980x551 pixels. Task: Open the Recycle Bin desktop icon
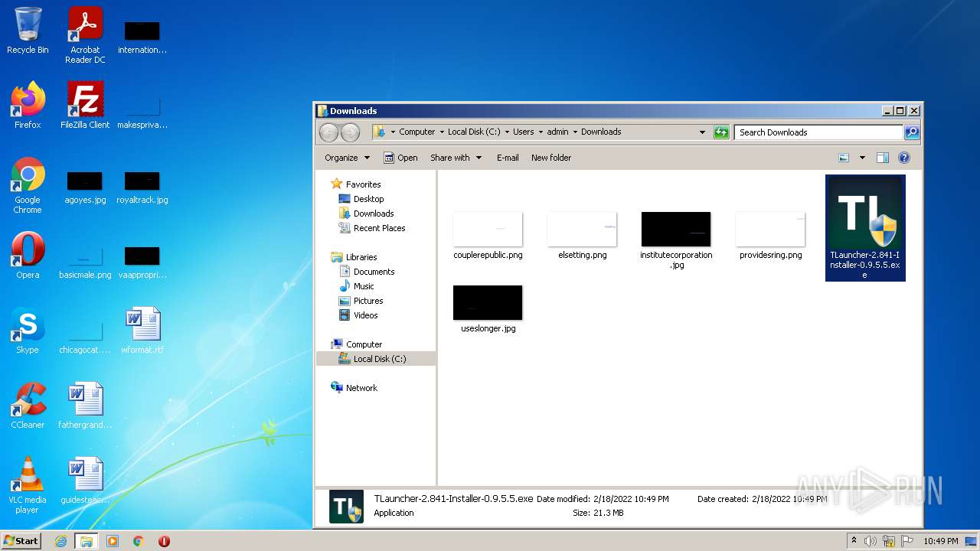pyautogui.click(x=28, y=31)
